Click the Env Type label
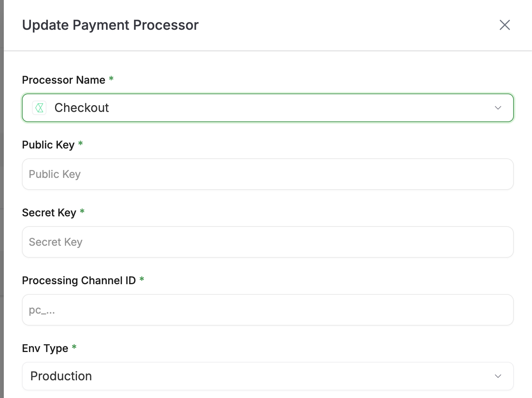Image resolution: width=532 pixels, height=398 pixels. coord(45,348)
